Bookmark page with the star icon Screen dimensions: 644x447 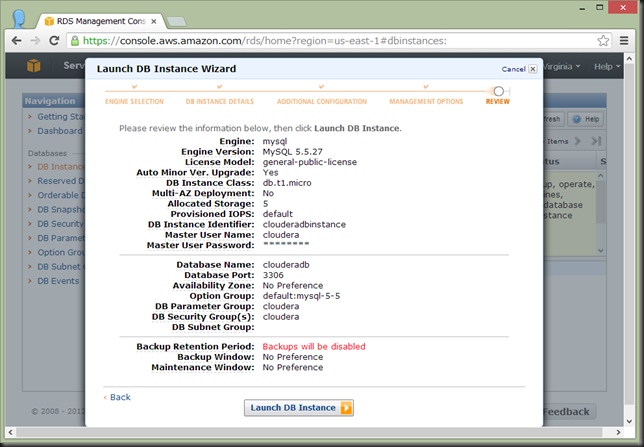click(x=603, y=41)
